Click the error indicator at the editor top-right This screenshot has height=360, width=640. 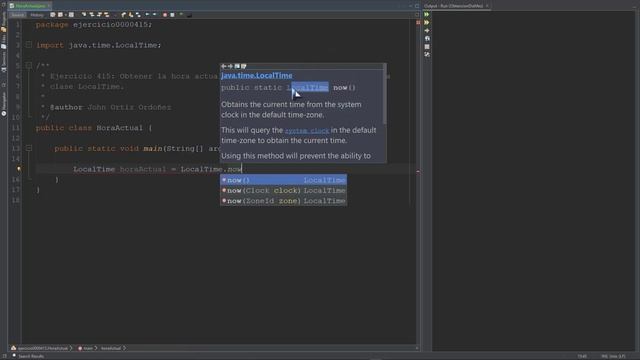point(418,22)
